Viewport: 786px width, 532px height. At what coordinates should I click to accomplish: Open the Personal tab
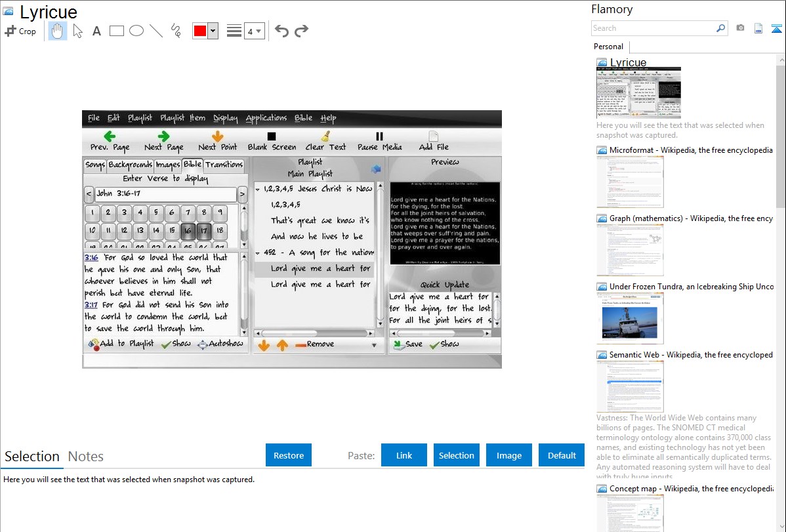click(608, 47)
